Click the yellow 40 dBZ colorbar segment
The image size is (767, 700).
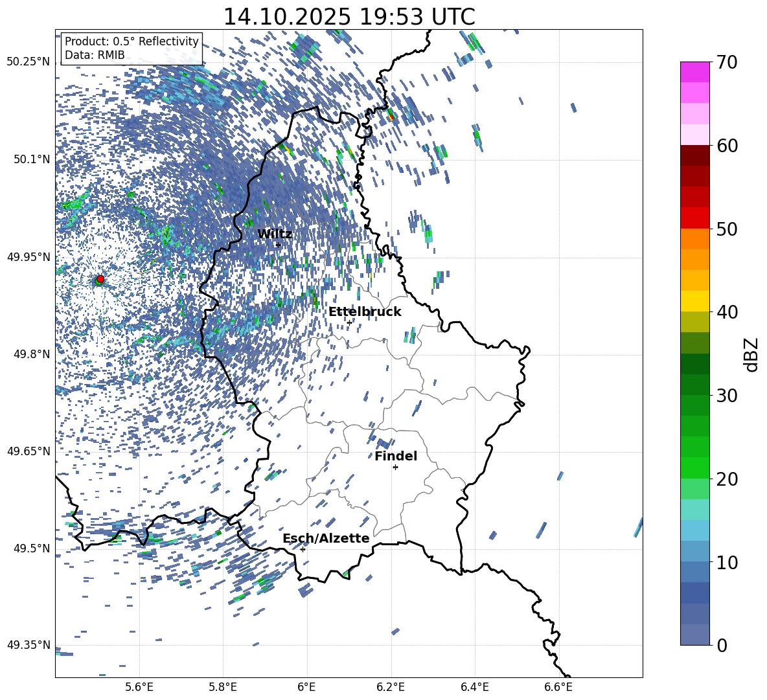[x=694, y=301]
